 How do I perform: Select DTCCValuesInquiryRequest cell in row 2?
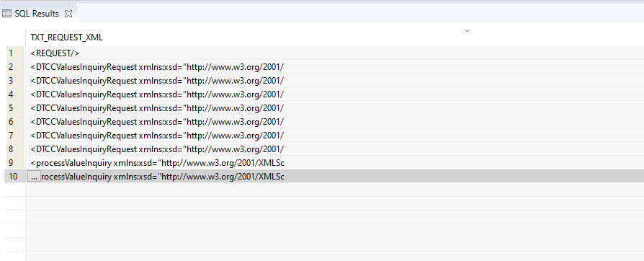[335, 66]
